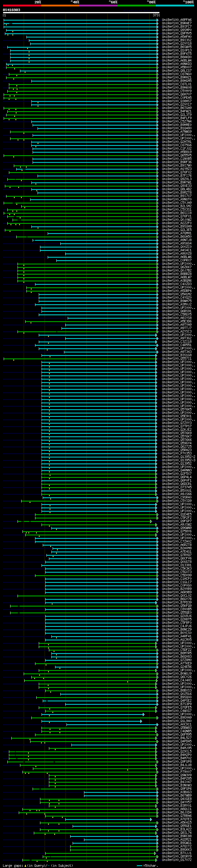Select hit label UniRef100_A9NKD3
Screen dimensions: 197x868
[177, 64]
